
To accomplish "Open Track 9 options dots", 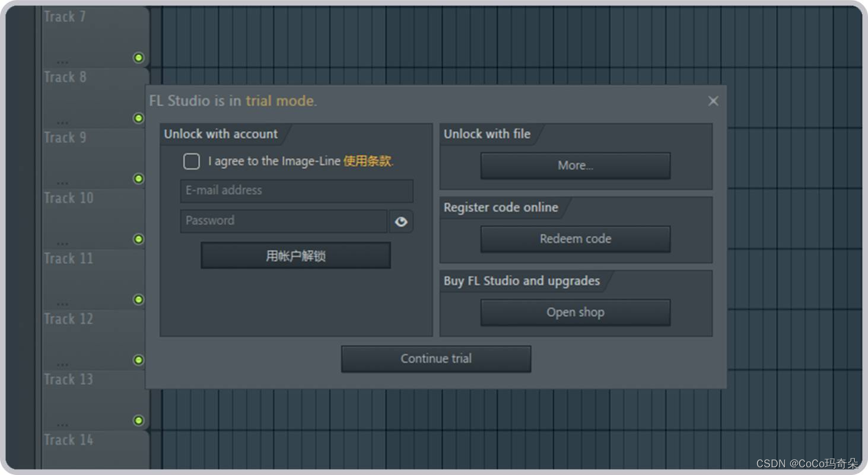I will pos(62,183).
